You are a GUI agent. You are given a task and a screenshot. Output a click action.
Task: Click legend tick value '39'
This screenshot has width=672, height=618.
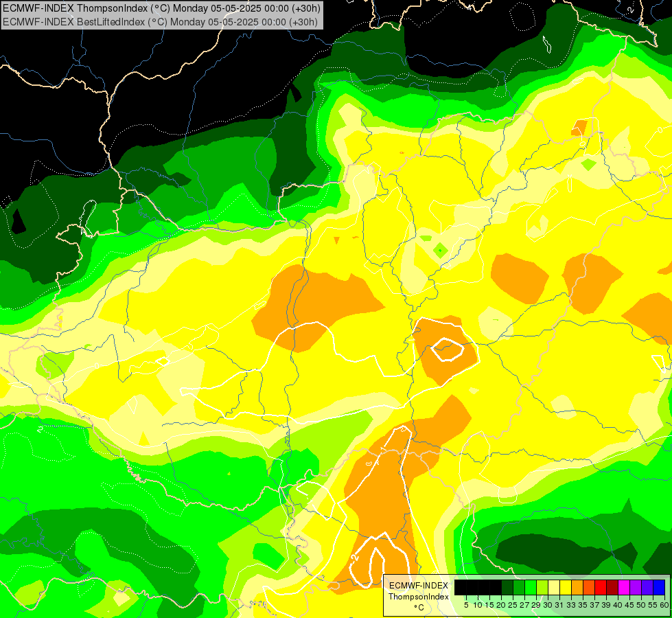pos(606,605)
